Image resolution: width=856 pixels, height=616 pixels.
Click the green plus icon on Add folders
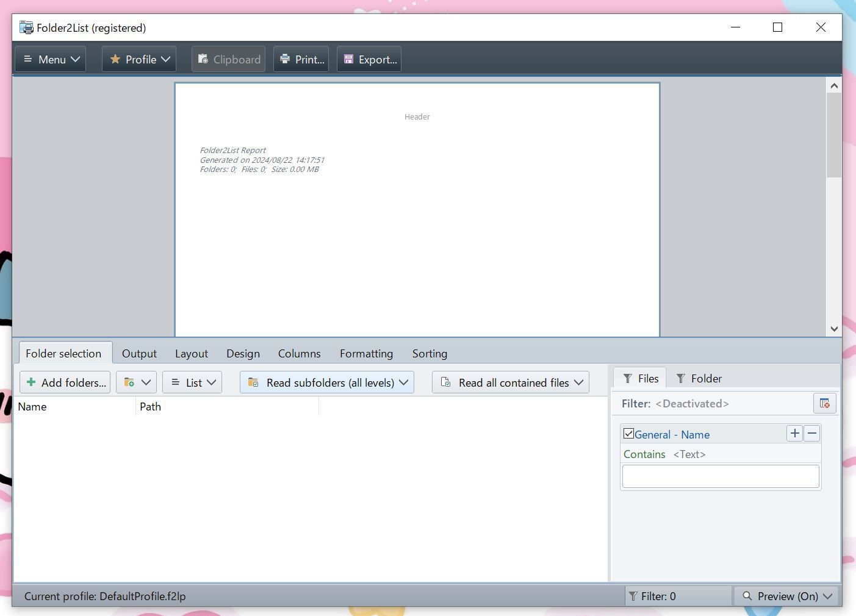(31, 382)
